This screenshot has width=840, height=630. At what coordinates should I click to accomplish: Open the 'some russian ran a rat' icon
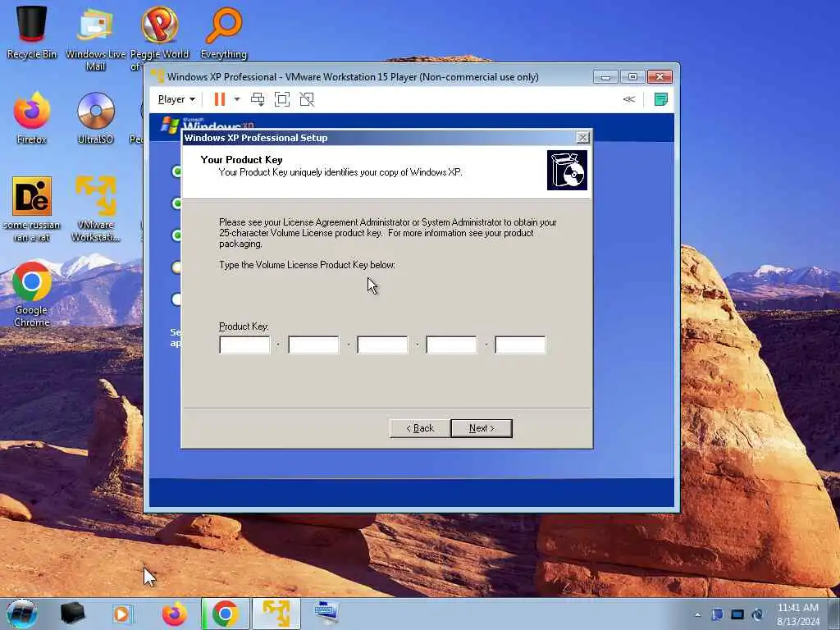click(32, 209)
